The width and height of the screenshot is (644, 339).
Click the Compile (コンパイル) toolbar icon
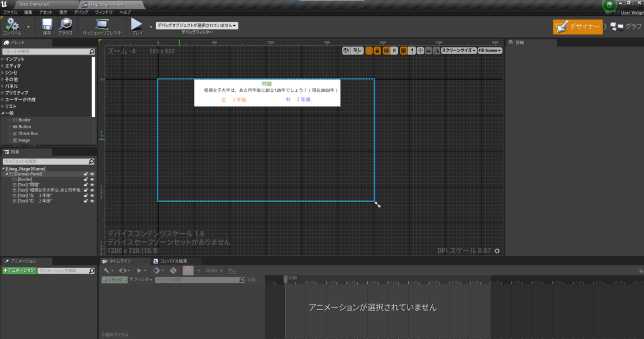pos(12,25)
